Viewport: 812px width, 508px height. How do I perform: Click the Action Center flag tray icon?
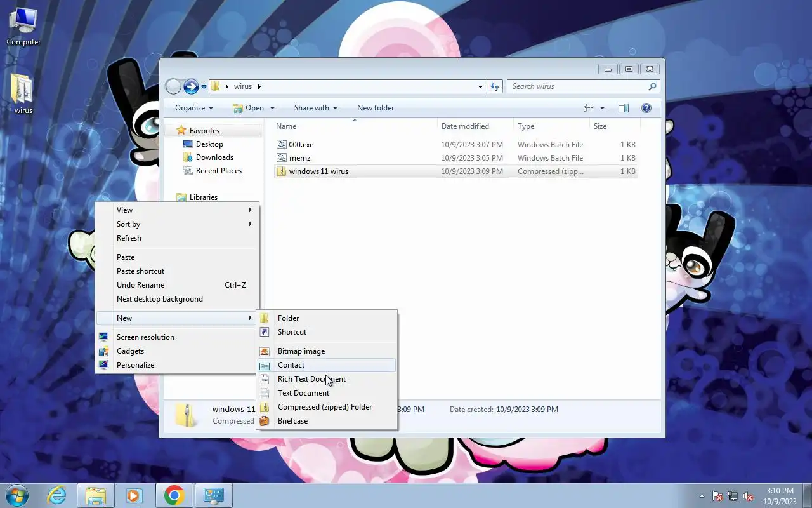[718, 496]
